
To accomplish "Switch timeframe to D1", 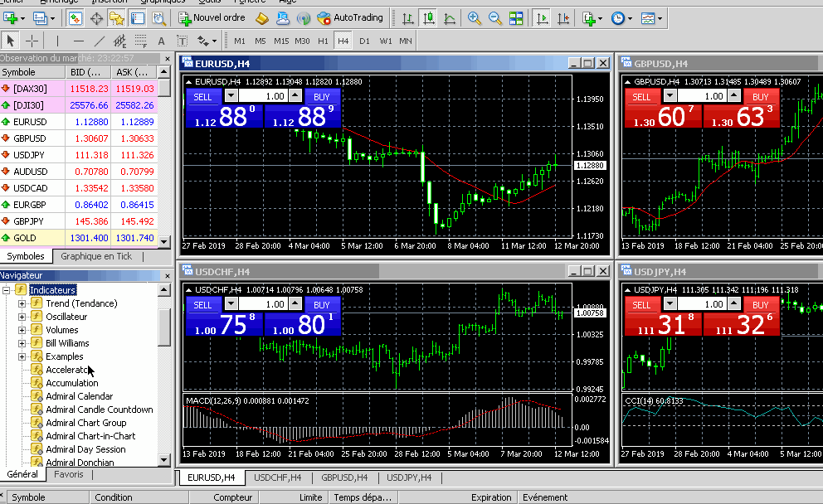I will click(364, 41).
